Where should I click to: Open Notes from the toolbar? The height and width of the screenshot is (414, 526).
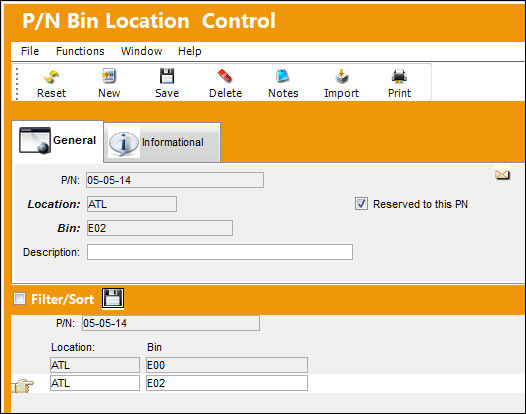282,76
